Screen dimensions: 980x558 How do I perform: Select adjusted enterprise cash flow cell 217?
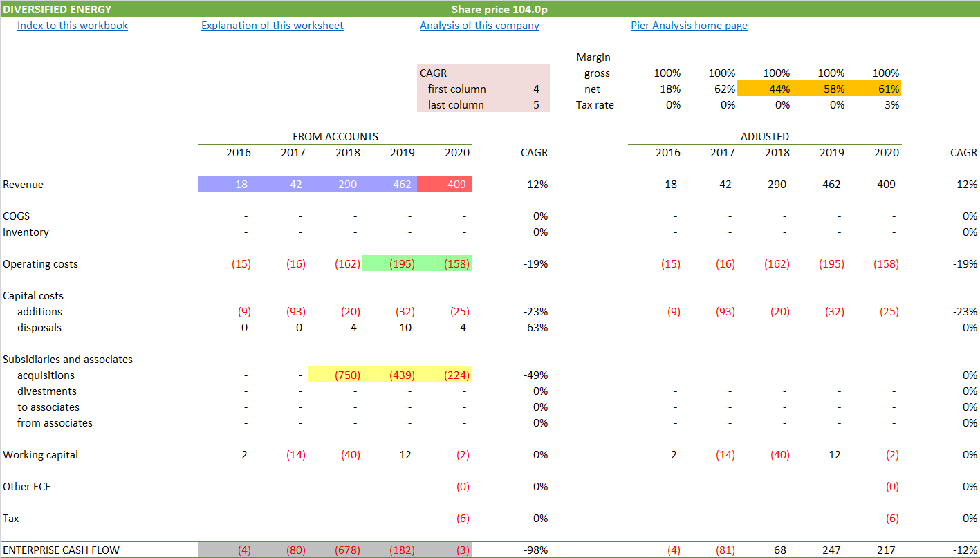click(x=886, y=550)
